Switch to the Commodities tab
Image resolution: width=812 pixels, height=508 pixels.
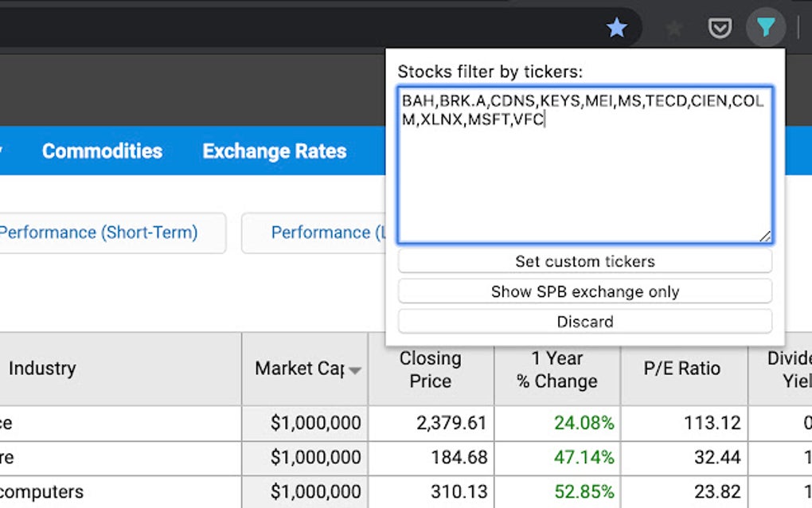point(102,151)
